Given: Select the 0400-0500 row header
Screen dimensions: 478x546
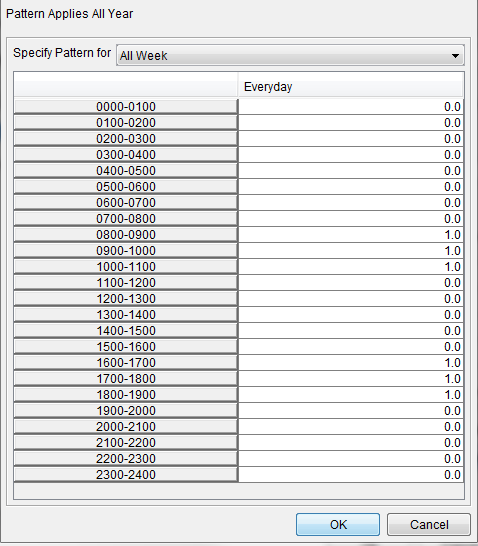Looking at the screenshot, I should point(126,171).
